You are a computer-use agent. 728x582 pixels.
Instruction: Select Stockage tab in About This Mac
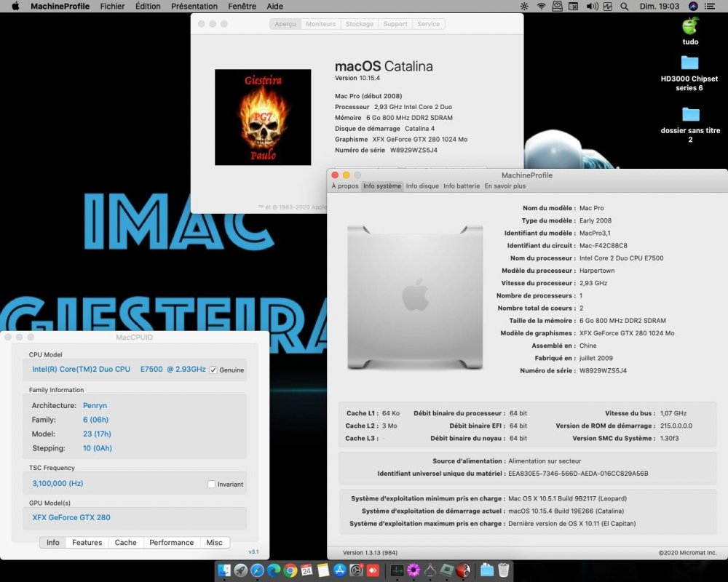pyautogui.click(x=360, y=24)
